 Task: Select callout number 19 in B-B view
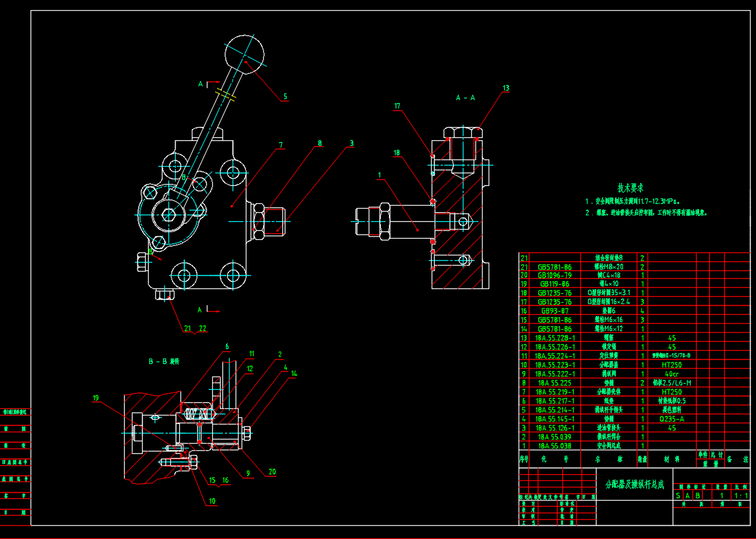[x=95, y=398]
